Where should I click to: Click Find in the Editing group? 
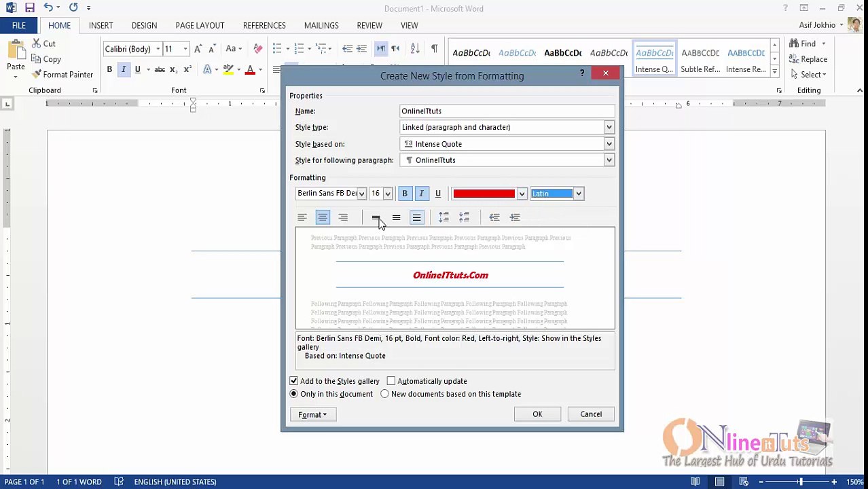click(x=808, y=43)
